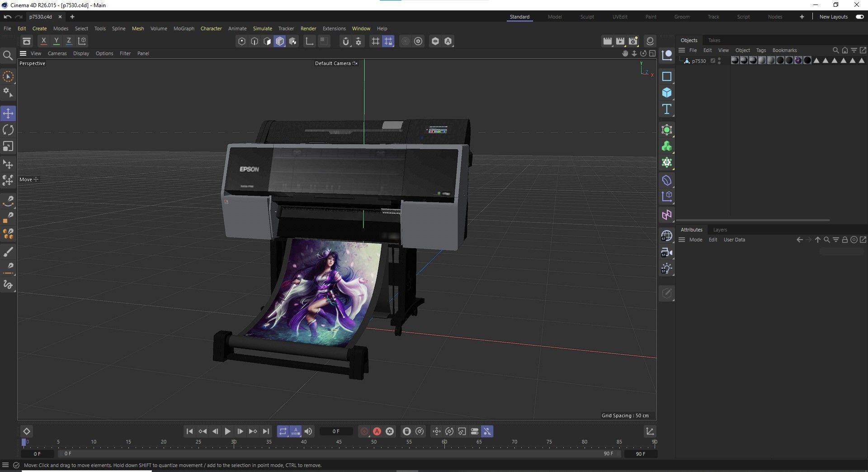Open the Render menu

click(308, 28)
